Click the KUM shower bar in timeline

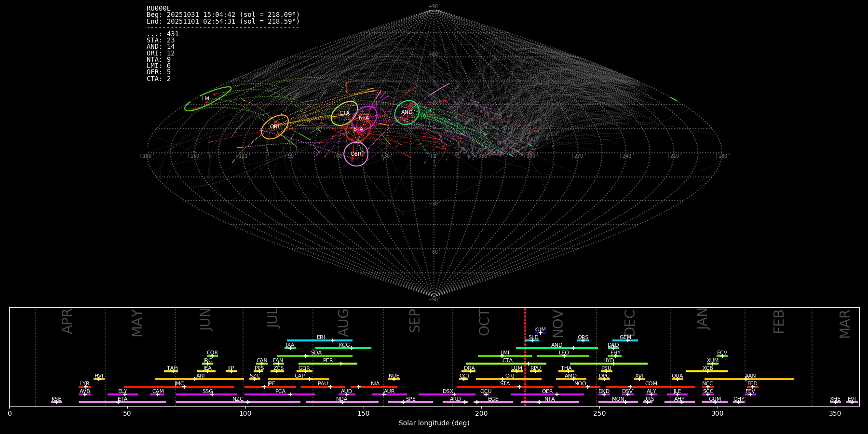point(541,333)
